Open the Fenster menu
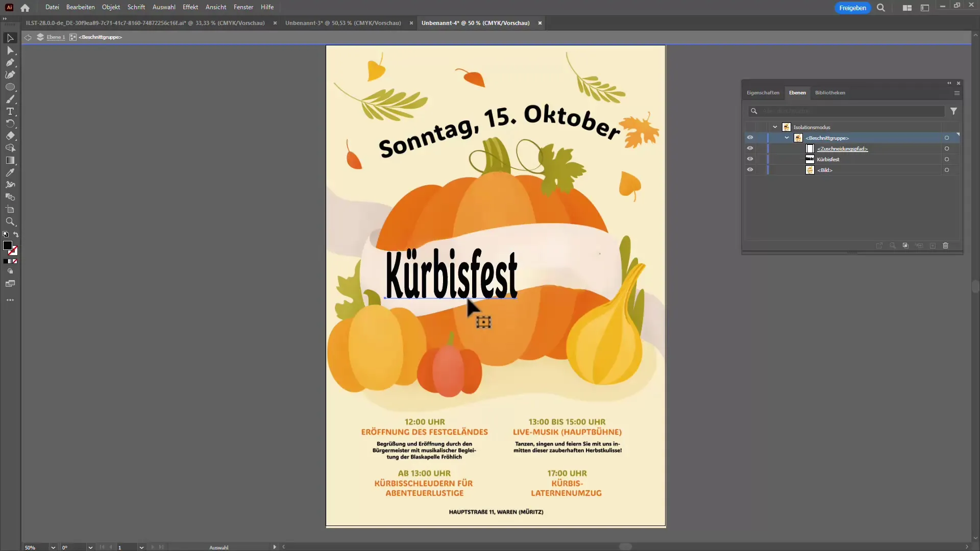Screen dimensions: 980x551 tap(243, 7)
